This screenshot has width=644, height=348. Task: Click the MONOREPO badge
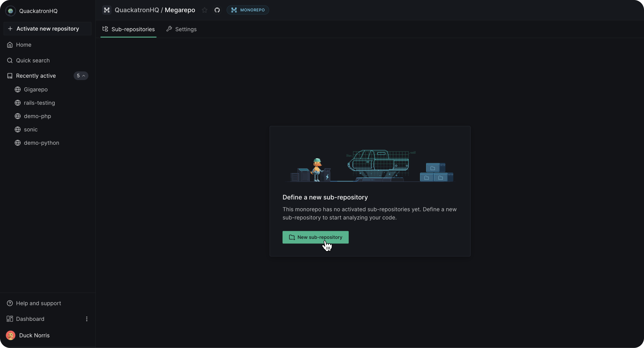click(x=248, y=10)
